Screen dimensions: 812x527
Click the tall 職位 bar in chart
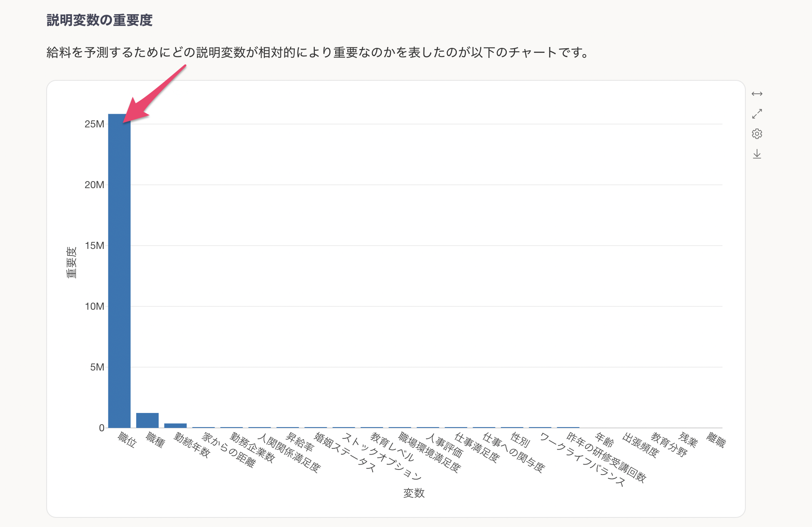coord(119,271)
